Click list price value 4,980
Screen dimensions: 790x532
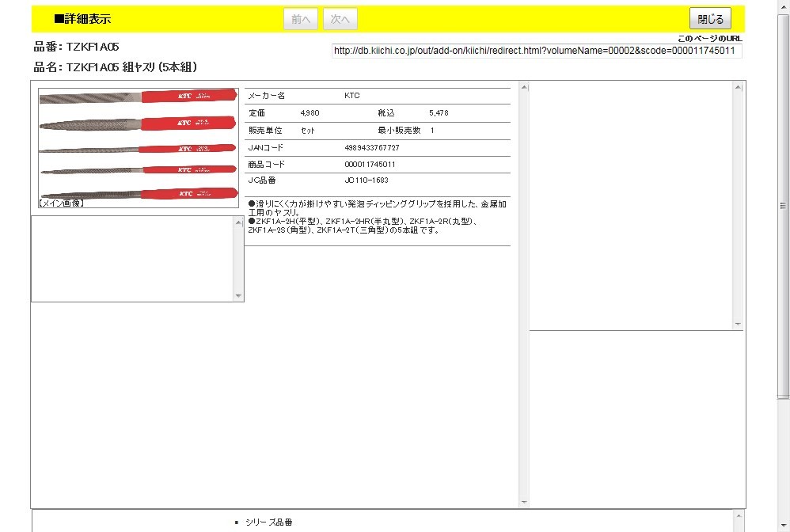[310, 113]
